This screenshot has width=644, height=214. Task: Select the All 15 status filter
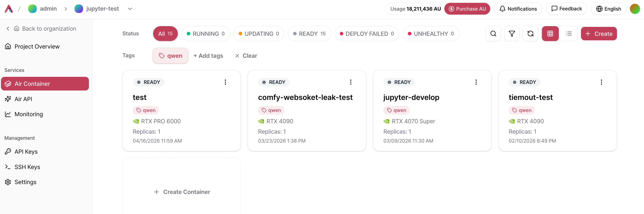point(165,33)
